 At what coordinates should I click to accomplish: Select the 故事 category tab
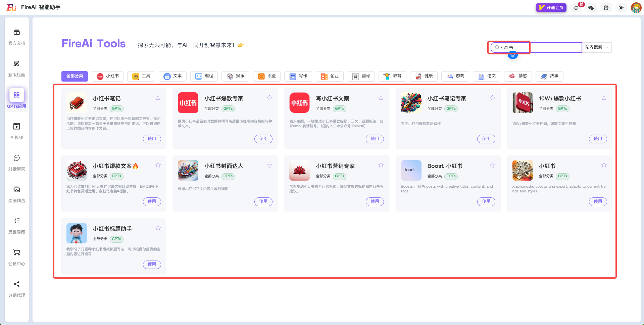click(x=549, y=76)
